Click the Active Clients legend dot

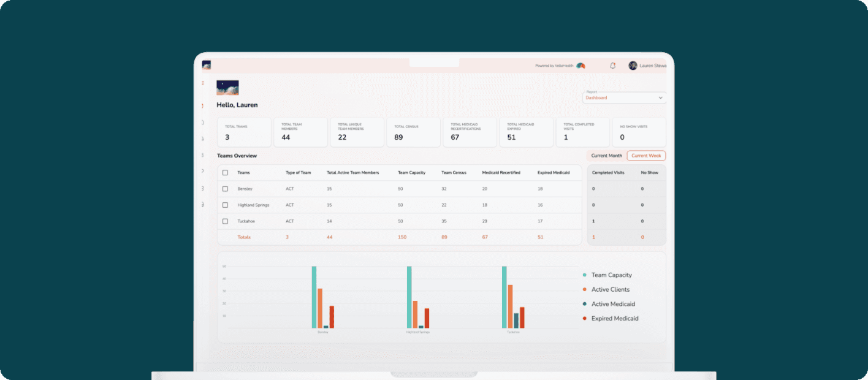click(x=585, y=289)
